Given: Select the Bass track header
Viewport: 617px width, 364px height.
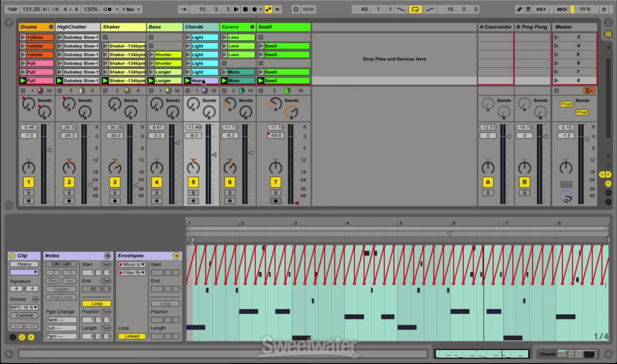Looking at the screenshot, I should [165, 27].
